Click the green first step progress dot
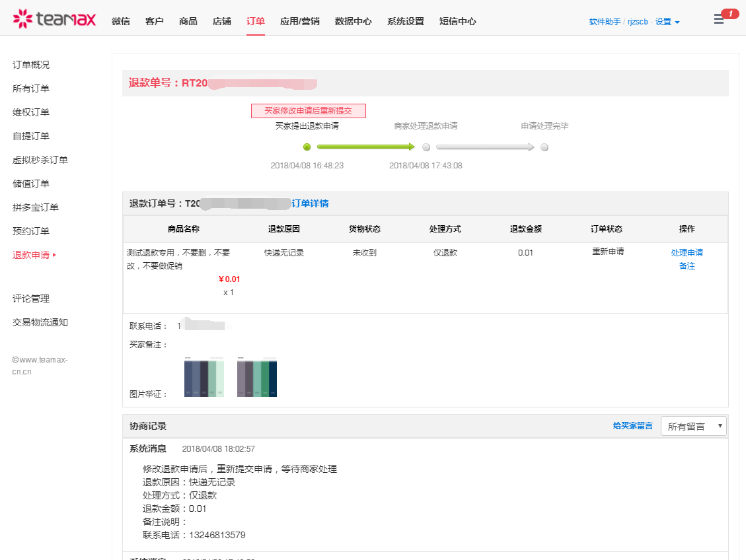746x560 pixels. [x=307, y=147]
